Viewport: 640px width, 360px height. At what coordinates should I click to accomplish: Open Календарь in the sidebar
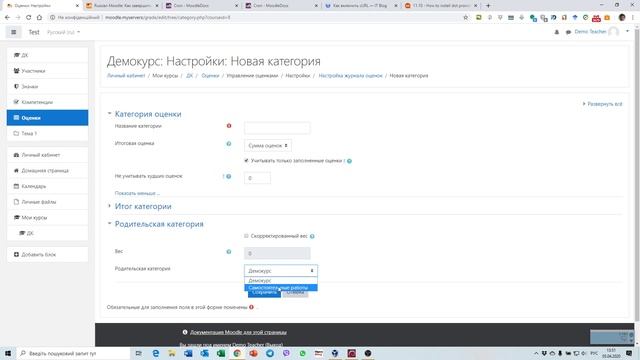coord(47,186)
